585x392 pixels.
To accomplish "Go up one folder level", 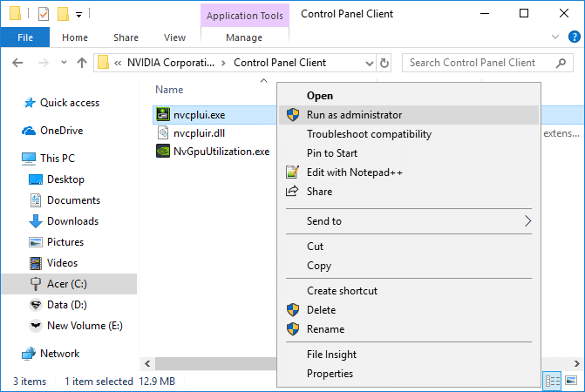I will 81,63.
